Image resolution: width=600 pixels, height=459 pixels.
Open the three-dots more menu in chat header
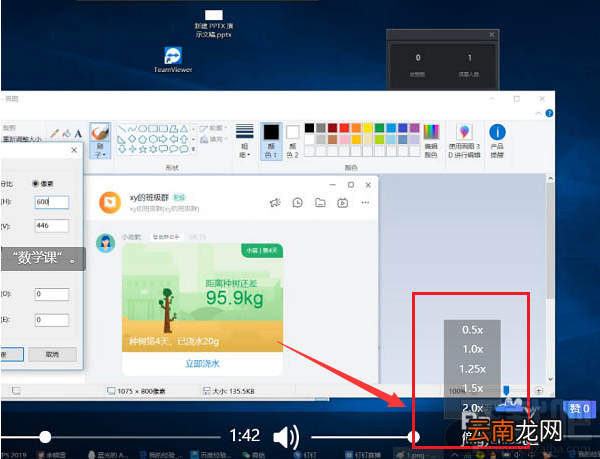[x=365, y=203]
